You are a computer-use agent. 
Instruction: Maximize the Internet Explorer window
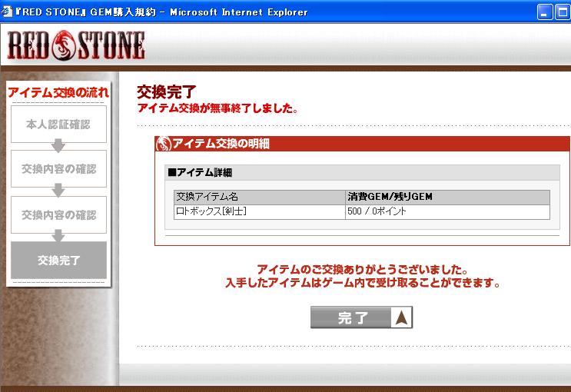(563, 12)
